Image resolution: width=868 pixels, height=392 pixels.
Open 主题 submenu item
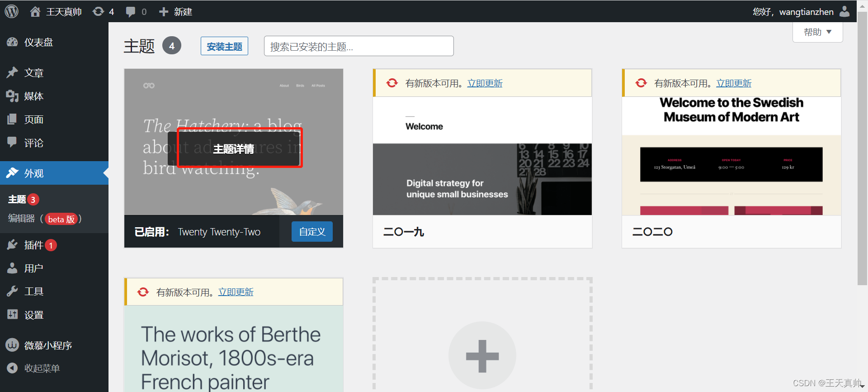click(x=24, y=199)
